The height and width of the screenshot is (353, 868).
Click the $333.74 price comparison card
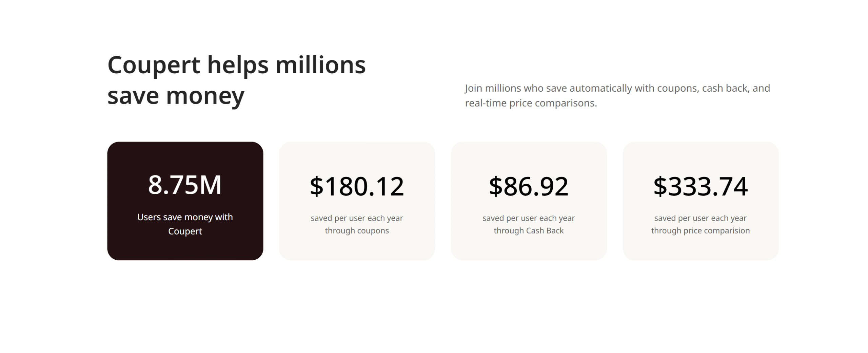(x=701, y=201)
